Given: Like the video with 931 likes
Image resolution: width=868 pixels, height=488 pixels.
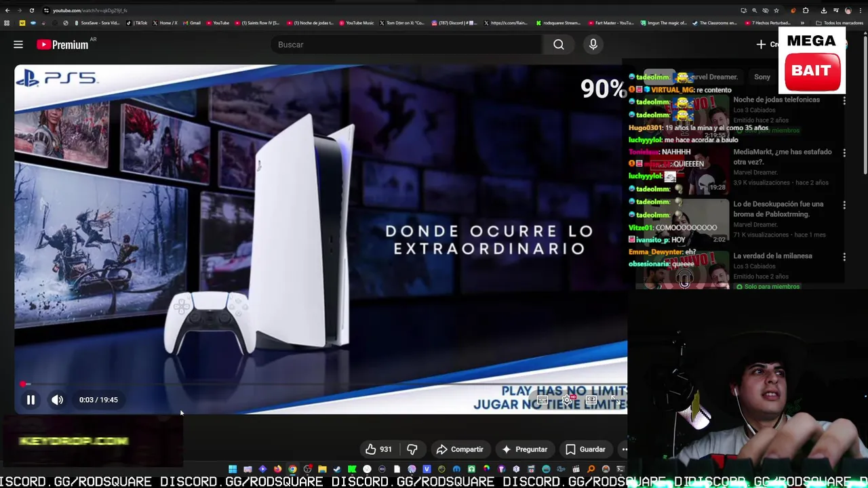Looking at the screenshot, I should [x=378, y=449].
